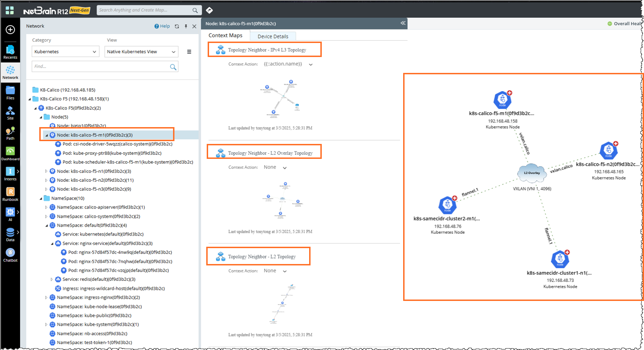The width and height of the screenshot is (644, 350).
Task: Open Recents in the left sidebar
Action: click(10, 52)
